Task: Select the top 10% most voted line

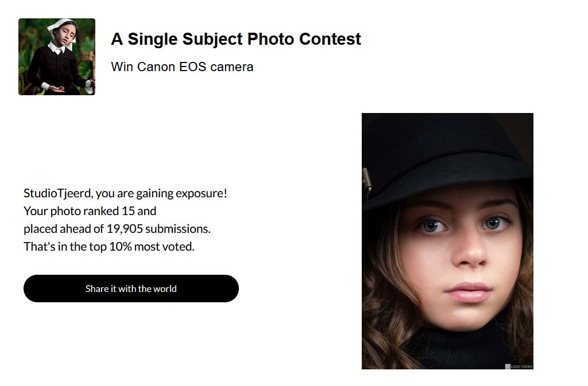Action: click(x=109, y=247)
